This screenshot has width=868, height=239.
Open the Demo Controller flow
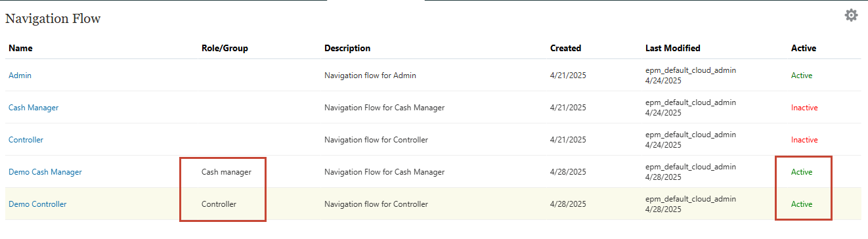coord(37,204)
